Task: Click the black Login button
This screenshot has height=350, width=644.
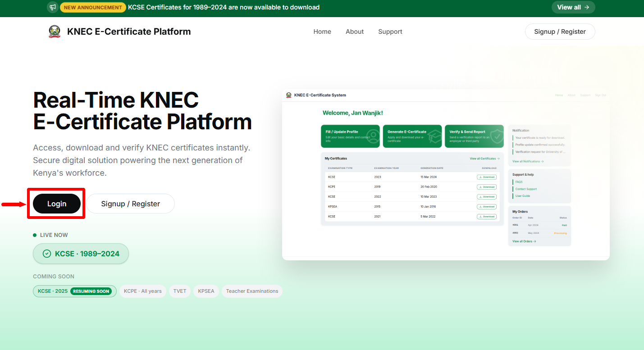Action: pyautogui.click(x=57, y=204)
